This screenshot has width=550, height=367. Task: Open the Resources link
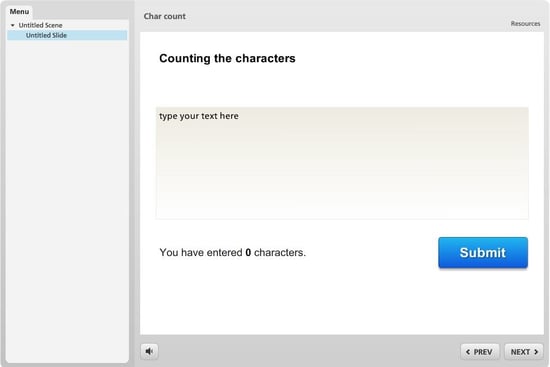525,24
